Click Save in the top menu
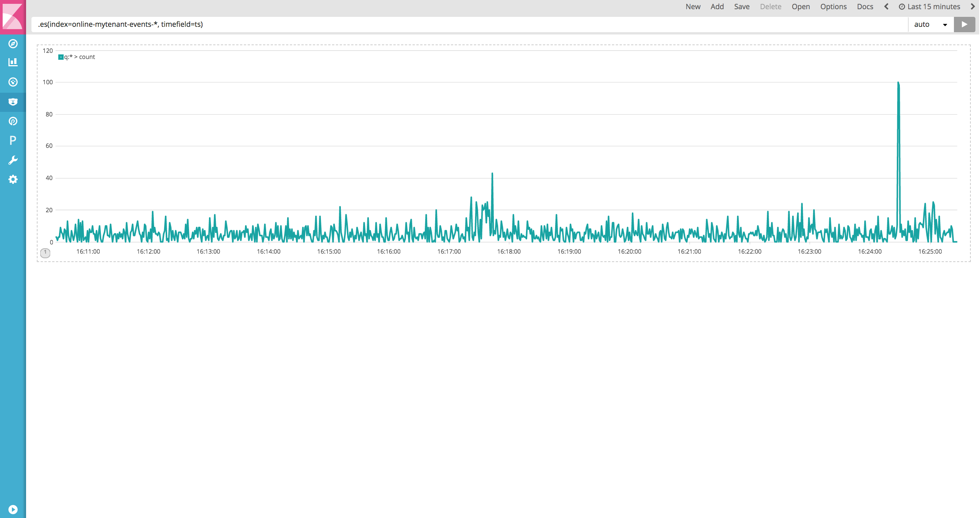Screen dimensions: 980x518 pyautogui.click(x=742, y=7)
